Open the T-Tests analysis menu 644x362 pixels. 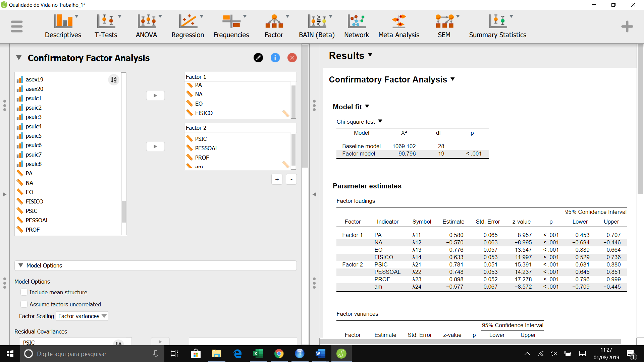pos(106,26)
